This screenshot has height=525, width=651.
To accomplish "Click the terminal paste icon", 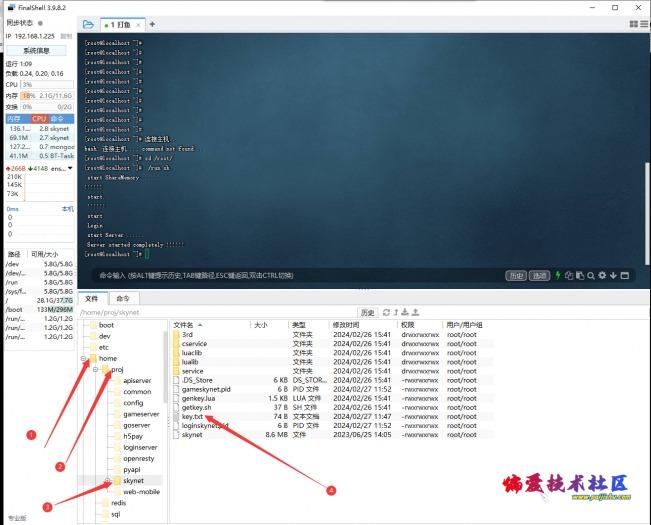I will [580, 275].
